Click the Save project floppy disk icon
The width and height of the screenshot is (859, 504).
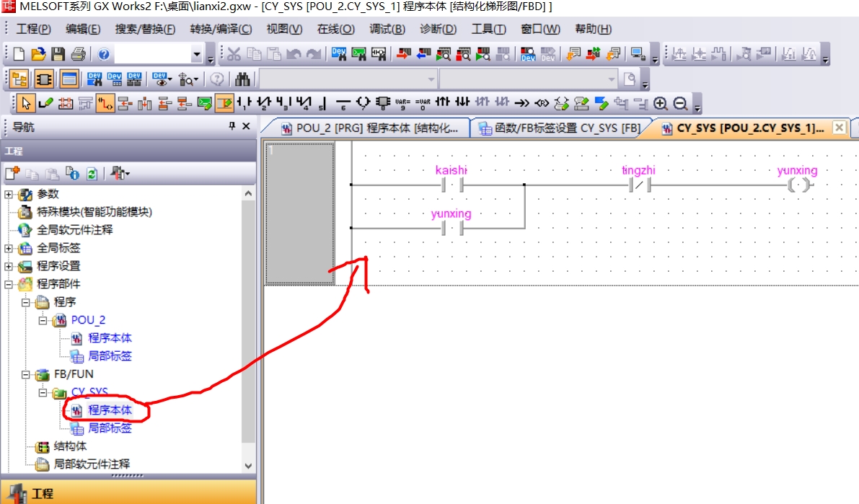pos(58,54)
